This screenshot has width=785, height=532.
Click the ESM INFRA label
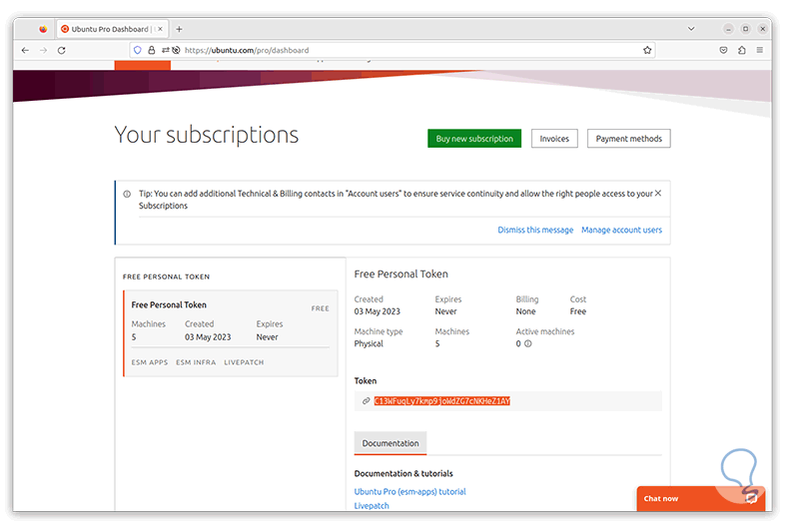point(196,362)
